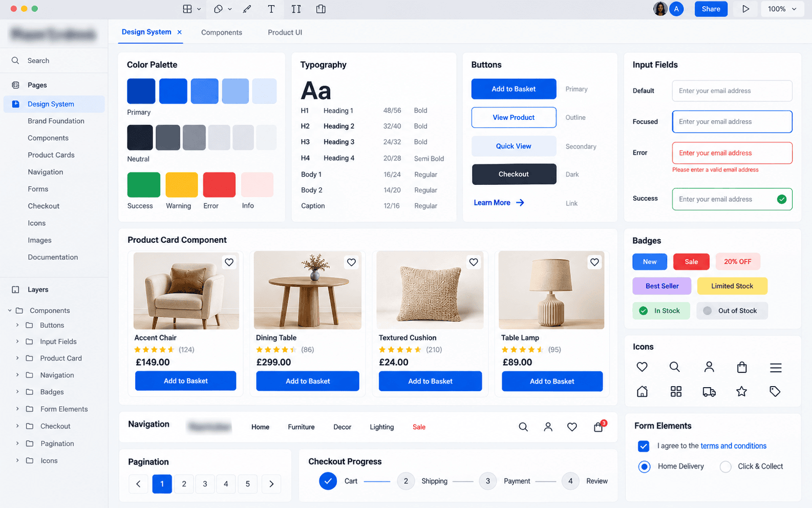Click the grid icon in Icons panel

coord(676,392)
